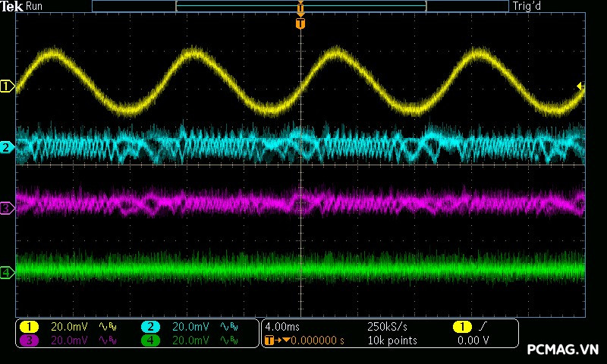Click the orange trigger position T marker
Image resolution: width=607 pixels, height=364 pixels.
tap(300, 24)
